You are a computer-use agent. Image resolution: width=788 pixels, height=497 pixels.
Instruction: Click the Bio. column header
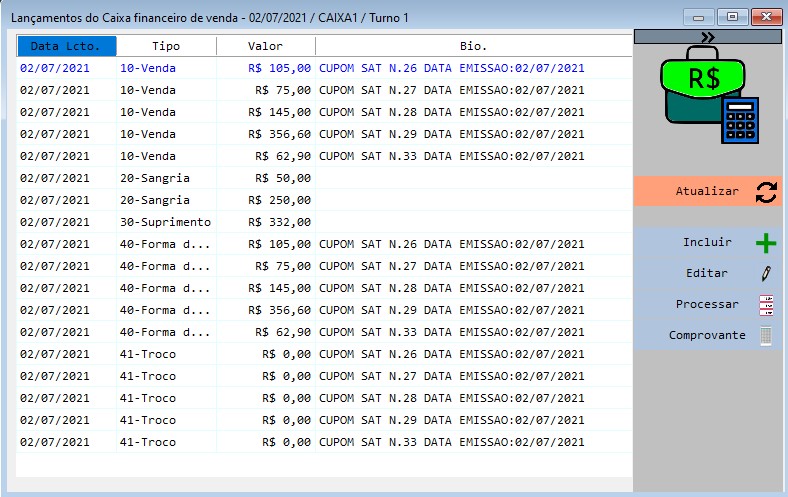tap(473, 46)
